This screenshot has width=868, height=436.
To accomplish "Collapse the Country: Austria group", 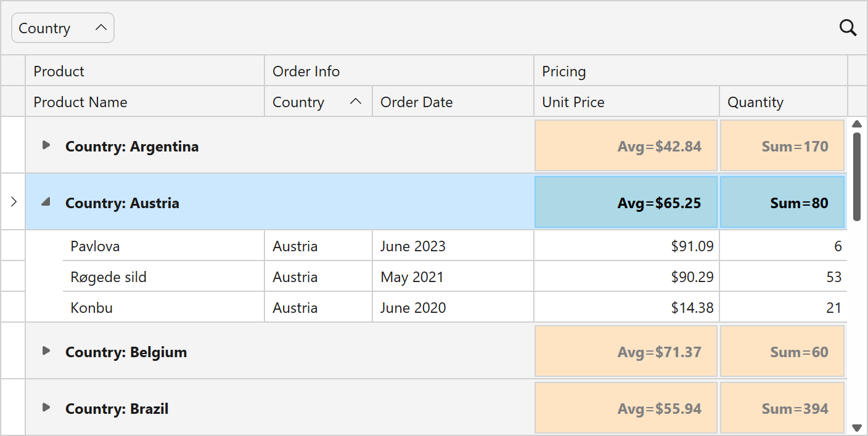I will (46, 202).
